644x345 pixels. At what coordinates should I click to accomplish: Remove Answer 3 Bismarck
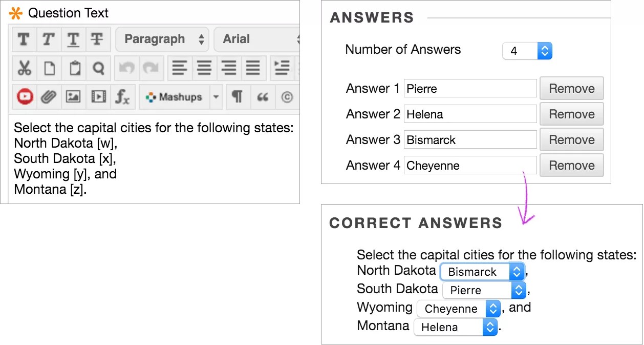click(x=571, y=139)
